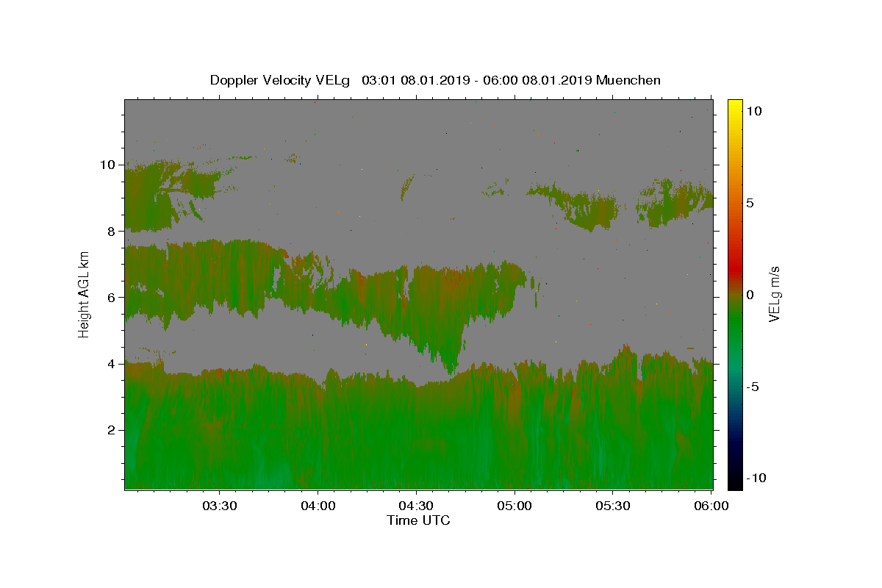
Task: Click the colorbar value 5
Action: click(750, 203)
